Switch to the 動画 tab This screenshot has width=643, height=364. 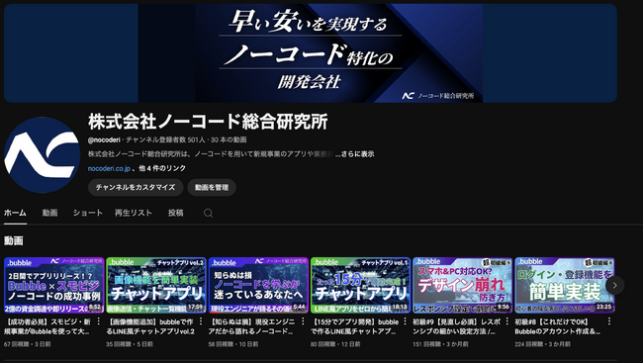tap(49, 213)
